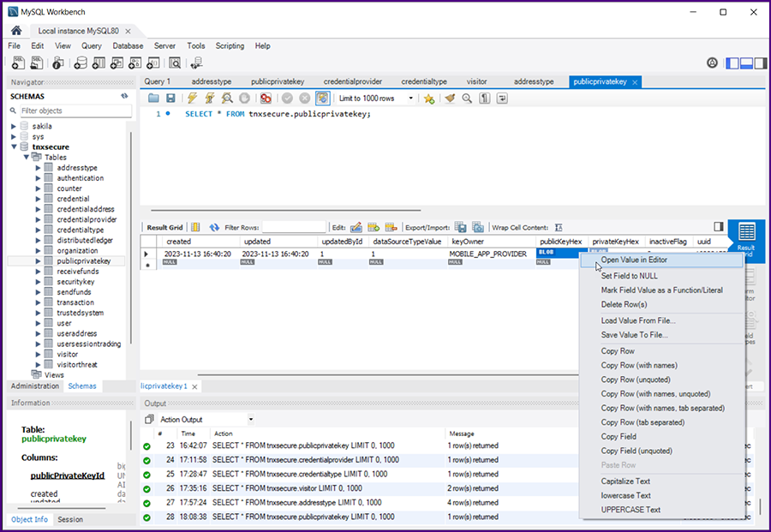
Task: Expand publicprivatekey table in tree
Action: pos(38,261)
